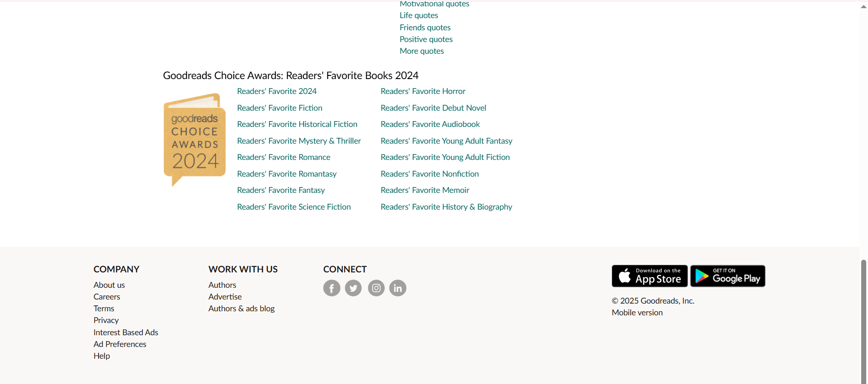Open the Authors link under Work With Us
Viewport: 868px width, 384px height.
(222, 285)
